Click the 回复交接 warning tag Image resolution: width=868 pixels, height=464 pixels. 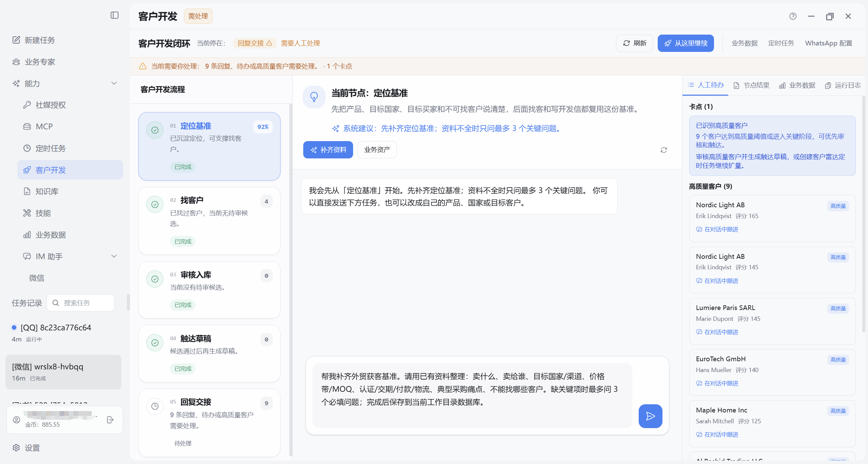255,43
